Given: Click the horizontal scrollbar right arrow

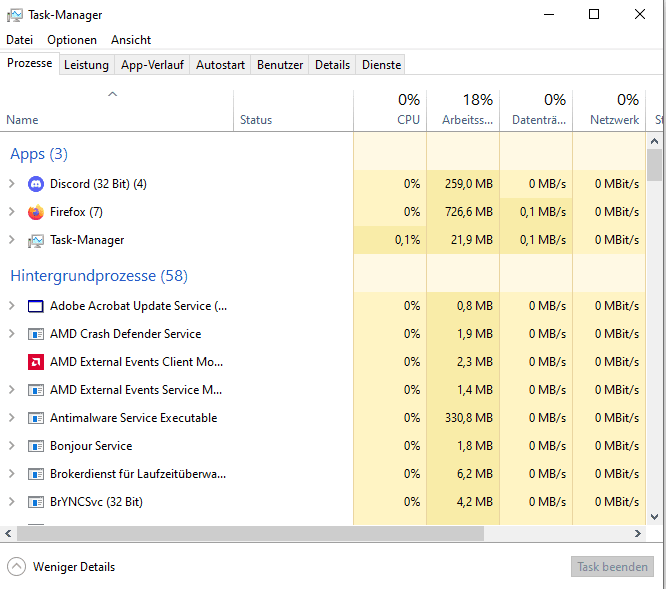Looking at the screenshot, I should click(638, 533).
